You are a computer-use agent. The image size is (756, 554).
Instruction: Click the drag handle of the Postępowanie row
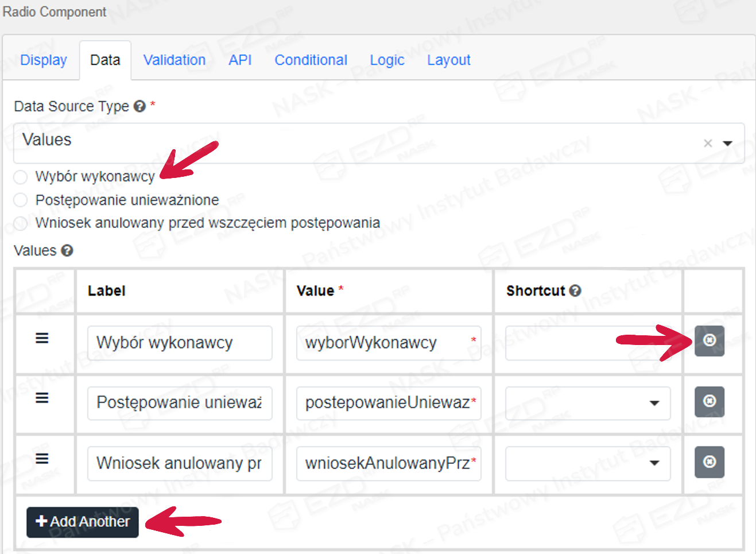point(42,398)
